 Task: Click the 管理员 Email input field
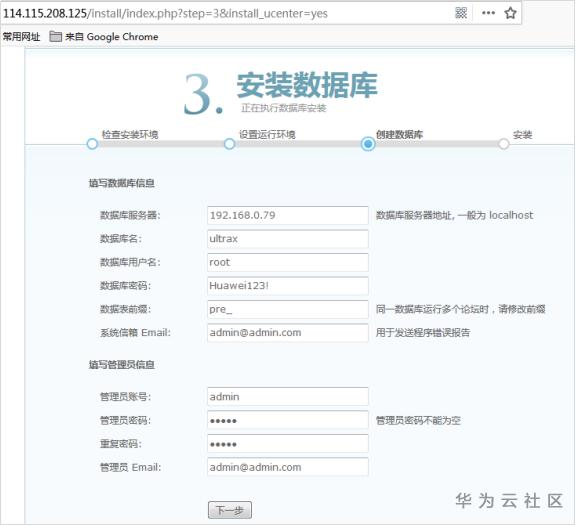(x=288, y=467)
